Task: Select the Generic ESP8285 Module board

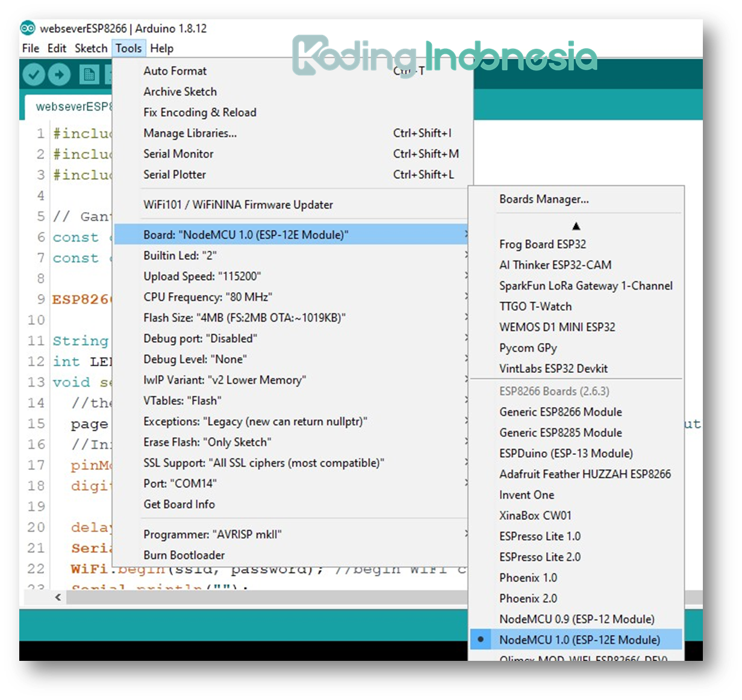Action: 576,433
